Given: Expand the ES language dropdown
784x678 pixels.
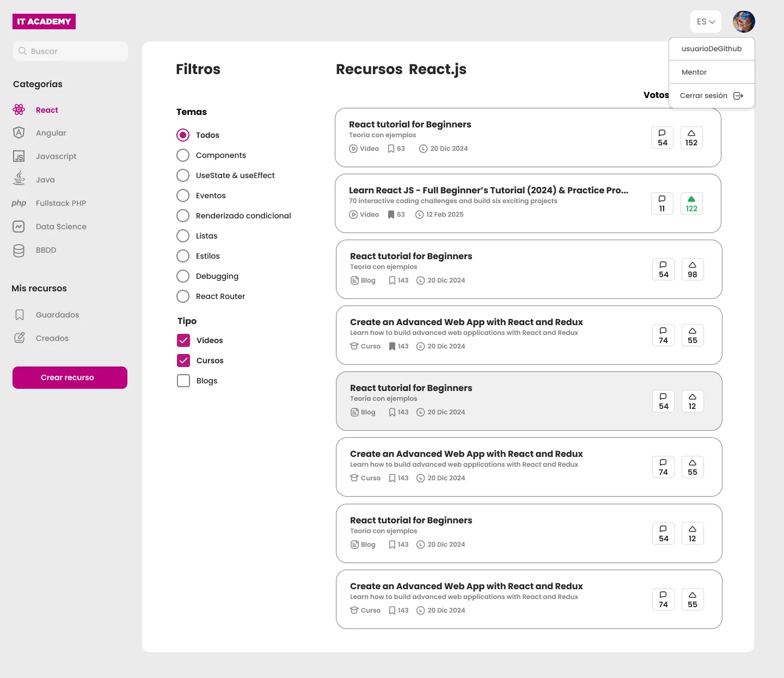Looking at the screenshot, I should 706,22.
